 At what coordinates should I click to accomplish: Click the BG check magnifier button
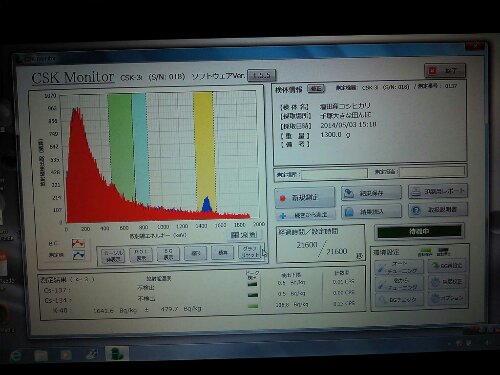click(x=399, y=300)
